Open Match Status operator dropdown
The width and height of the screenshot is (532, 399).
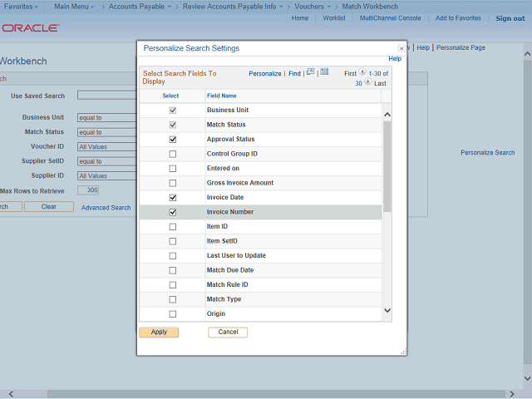pos(106,132)
